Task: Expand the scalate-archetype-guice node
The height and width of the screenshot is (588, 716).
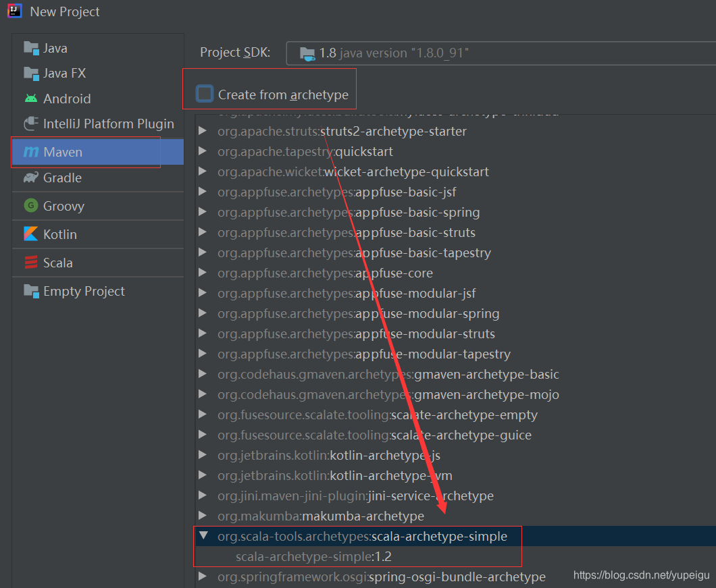Action: [x=203, y=435]
